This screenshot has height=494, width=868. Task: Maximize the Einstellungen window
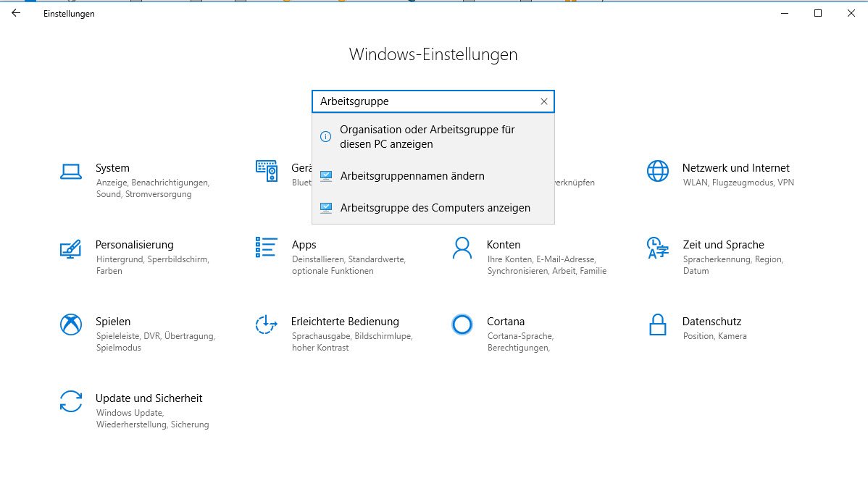[x=817, y=13]
